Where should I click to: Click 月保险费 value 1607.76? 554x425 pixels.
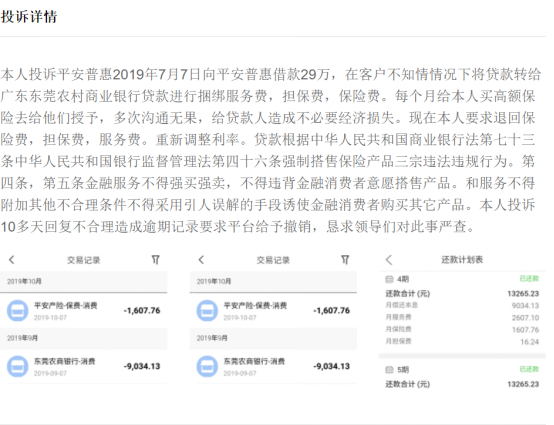click(x=525, y=330)
